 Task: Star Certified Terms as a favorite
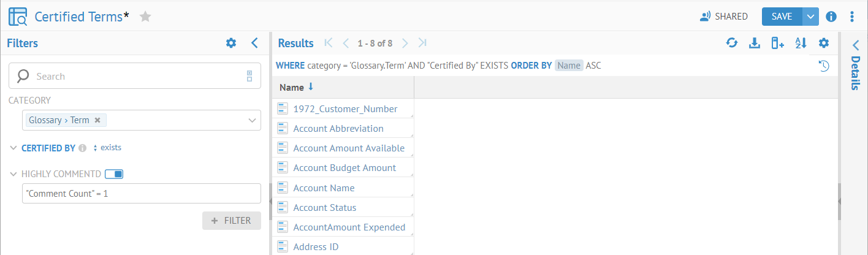click(145, 17)
